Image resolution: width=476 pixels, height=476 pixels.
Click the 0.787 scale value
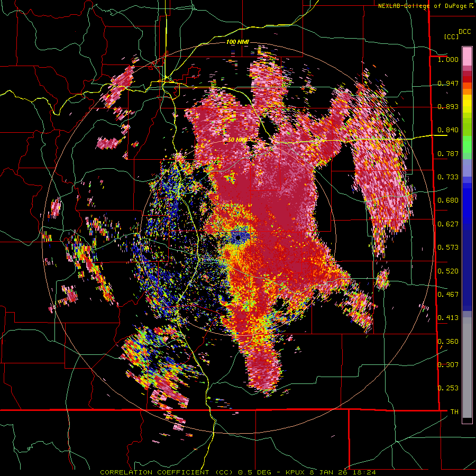tap(448, 153)
